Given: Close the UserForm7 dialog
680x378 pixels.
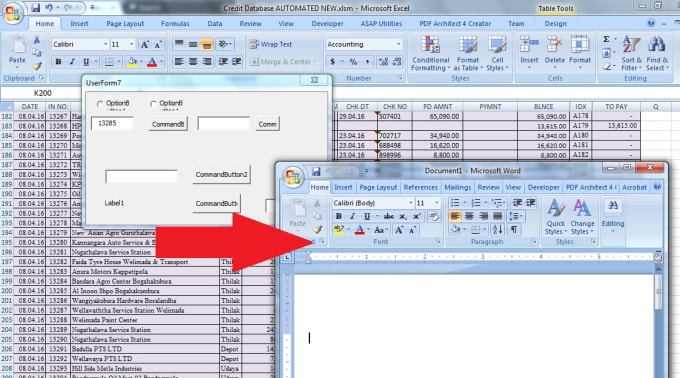Looking at the screenshot, I should point(315,80).
